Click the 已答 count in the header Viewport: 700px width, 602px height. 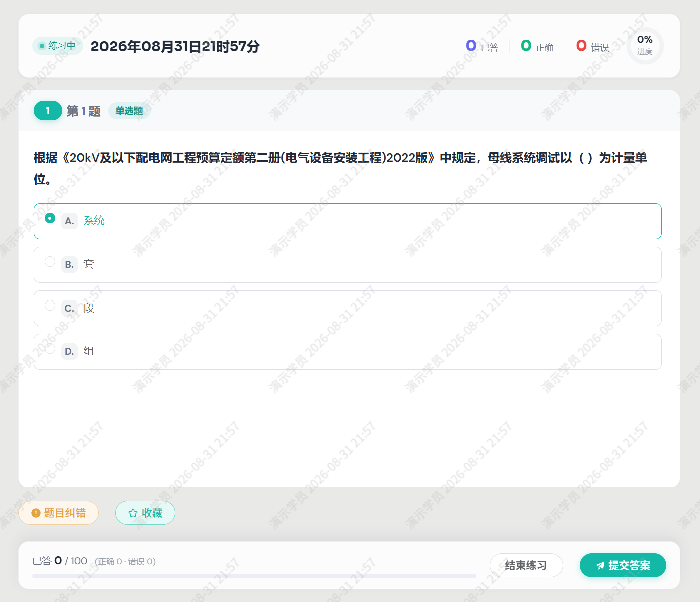(x=482, y=46)
